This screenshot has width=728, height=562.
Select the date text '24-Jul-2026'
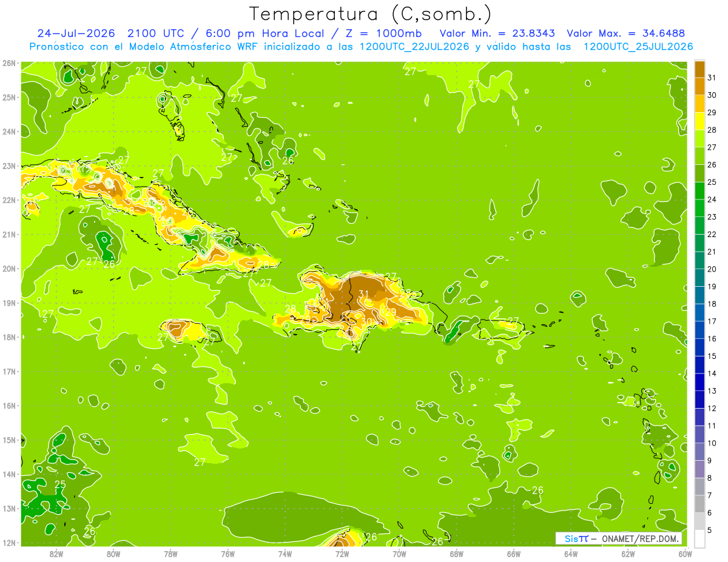tap(76, 33)
